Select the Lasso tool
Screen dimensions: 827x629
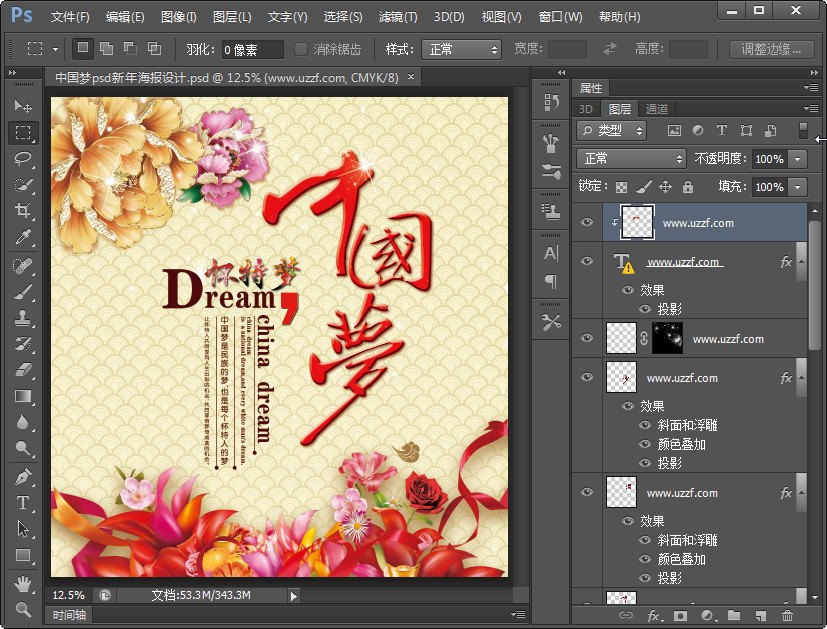23,158
